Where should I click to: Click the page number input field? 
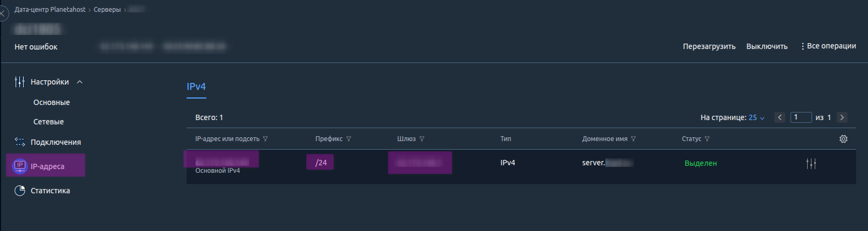pos(801,117)
